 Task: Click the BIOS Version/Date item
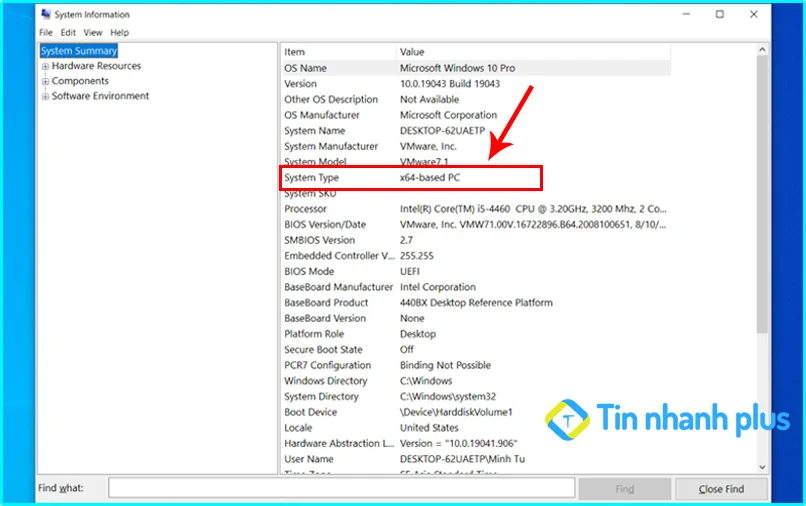point(325,225)
